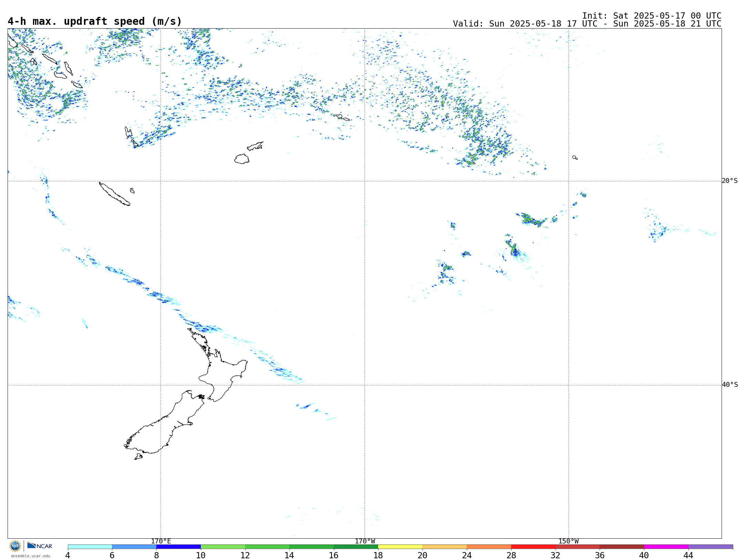Click the 150°W longitude label
This screenshot has height=560, width=744.
point(568,541)
